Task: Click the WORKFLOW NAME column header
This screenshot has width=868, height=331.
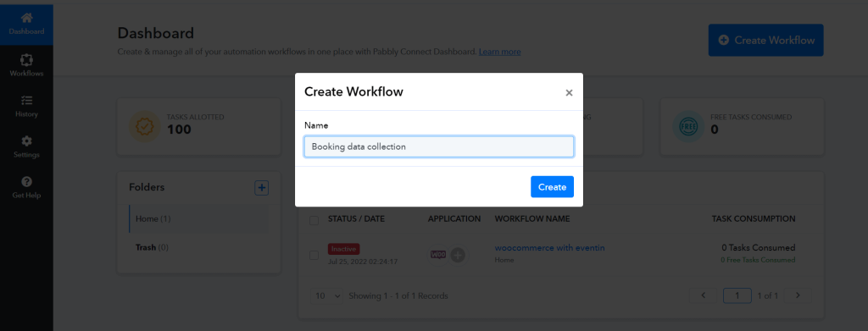Action: pyautogui.click(x=532, y=218)
